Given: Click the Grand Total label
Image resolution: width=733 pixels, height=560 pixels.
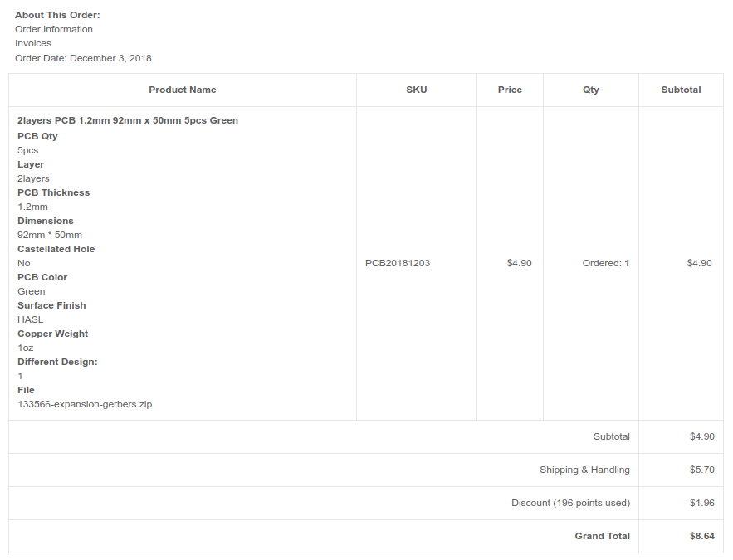Looking at the screenshot, I should click(603, 536).
